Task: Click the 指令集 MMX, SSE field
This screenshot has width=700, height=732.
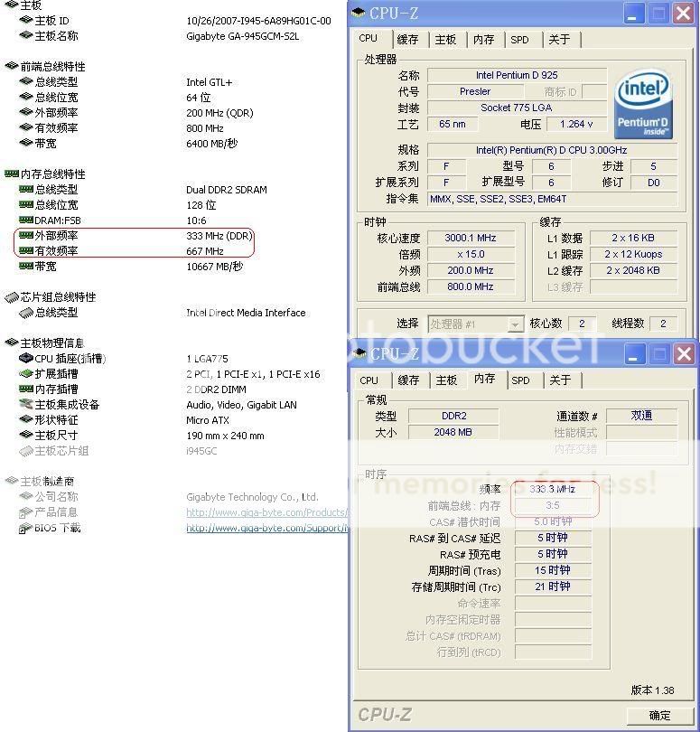Action: click(x=553, y=199)
